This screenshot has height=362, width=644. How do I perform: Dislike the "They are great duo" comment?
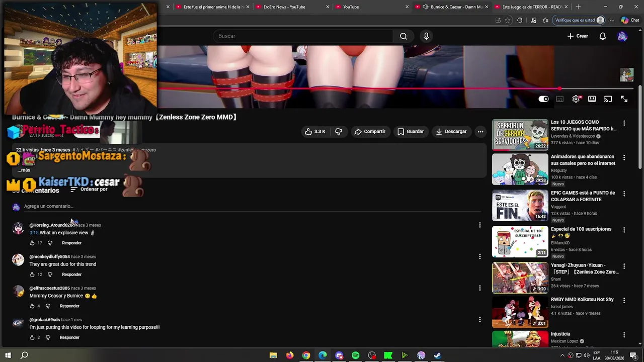point(50,275)
